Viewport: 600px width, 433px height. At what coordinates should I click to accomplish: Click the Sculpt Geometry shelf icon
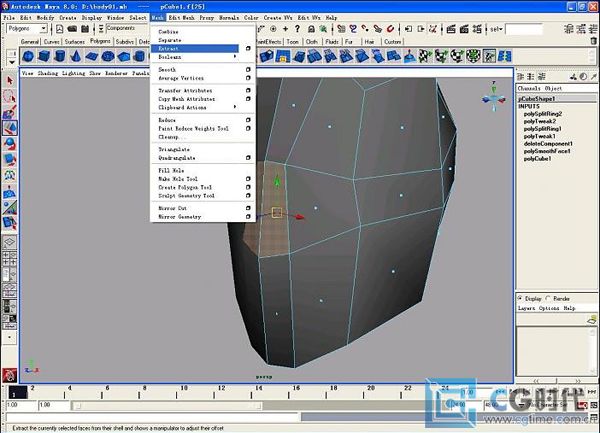tap(409, 56)
